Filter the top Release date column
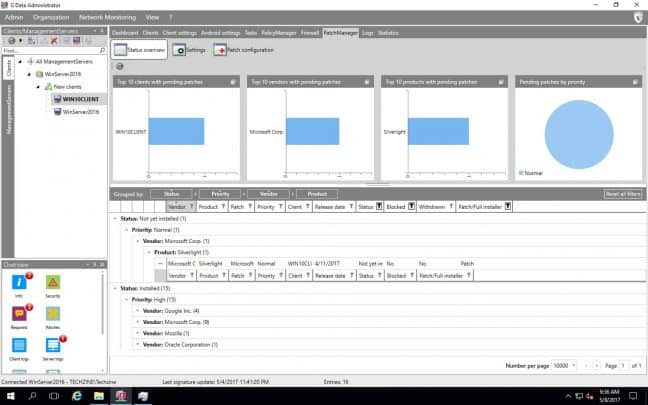This screenshot has width=648, height=405. click(x=351, y=206)
